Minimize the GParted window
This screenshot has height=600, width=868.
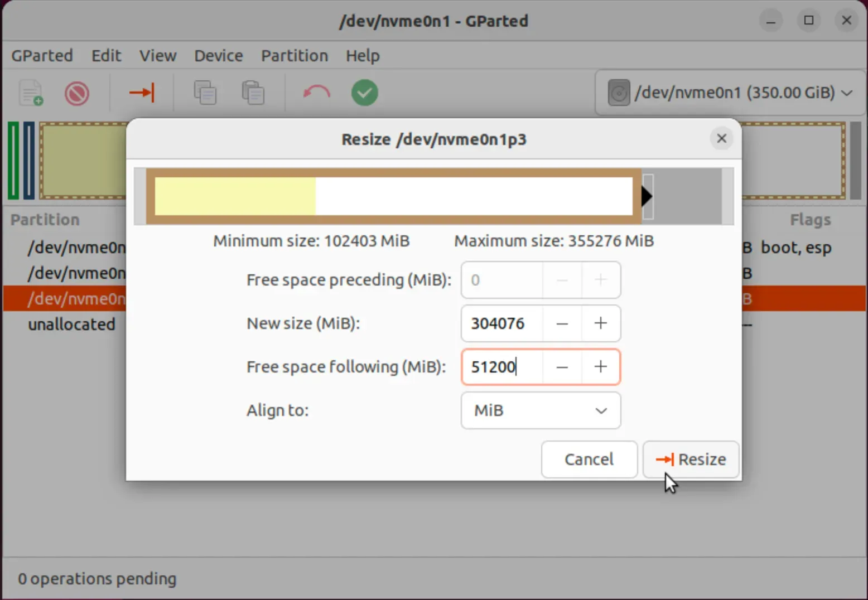[x=771, y=21]
